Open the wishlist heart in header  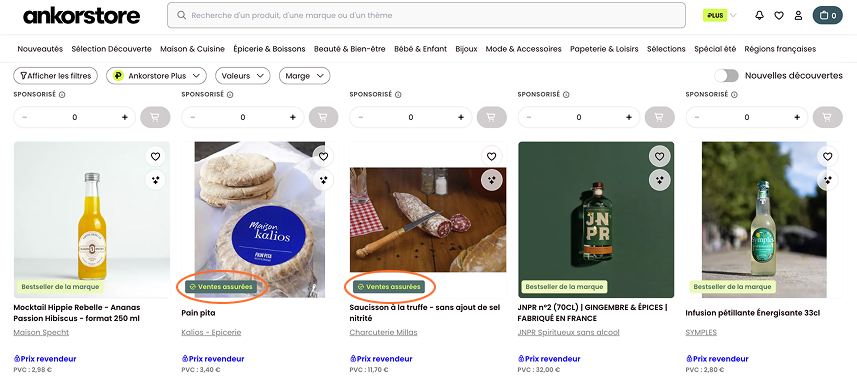[779, 15]
